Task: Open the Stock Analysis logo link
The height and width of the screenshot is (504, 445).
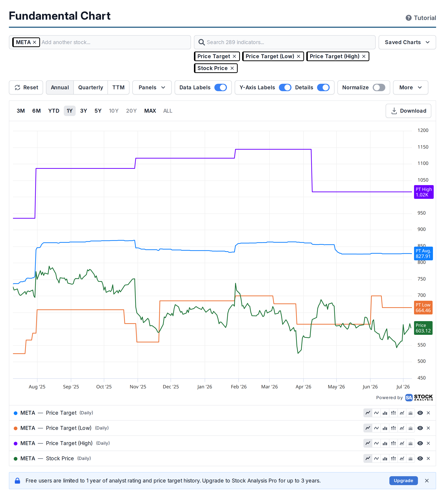Action: click(419, 397)
